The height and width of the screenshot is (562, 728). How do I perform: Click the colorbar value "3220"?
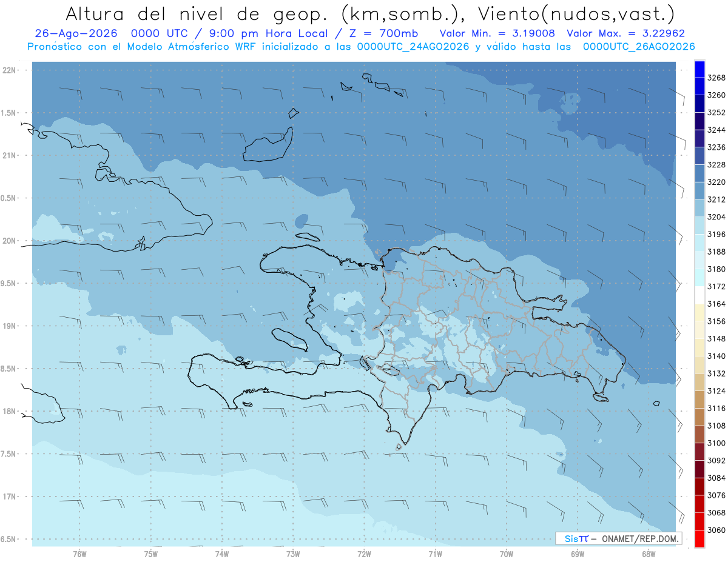pyautogui.click(x=716, y=182)
